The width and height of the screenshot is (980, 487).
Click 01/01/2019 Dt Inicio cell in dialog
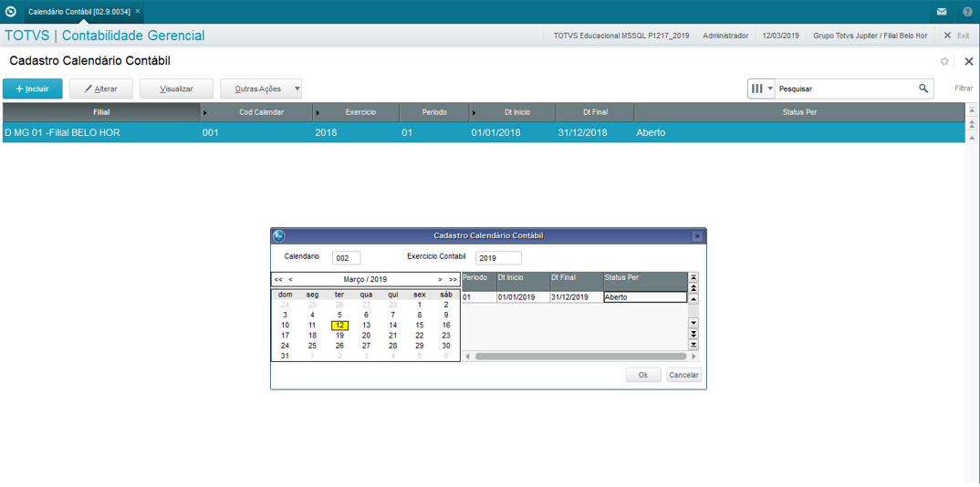523,297
